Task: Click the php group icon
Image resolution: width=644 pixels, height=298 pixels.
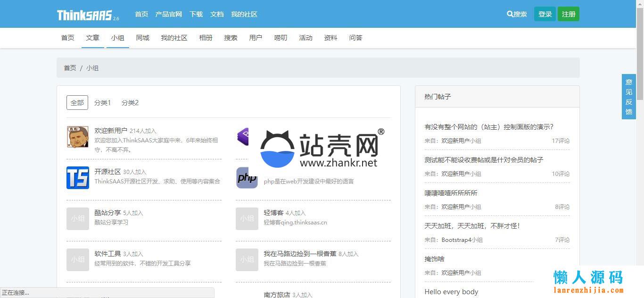Action: click(x=247, y=178)
